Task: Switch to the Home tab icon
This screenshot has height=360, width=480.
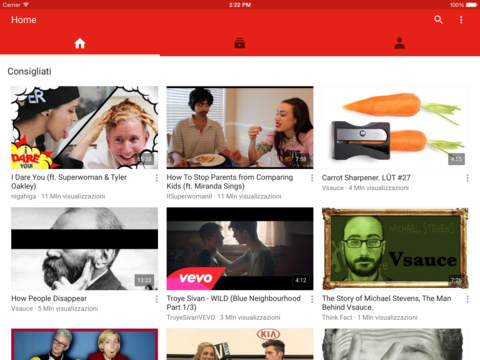Action: pos(80,43)
